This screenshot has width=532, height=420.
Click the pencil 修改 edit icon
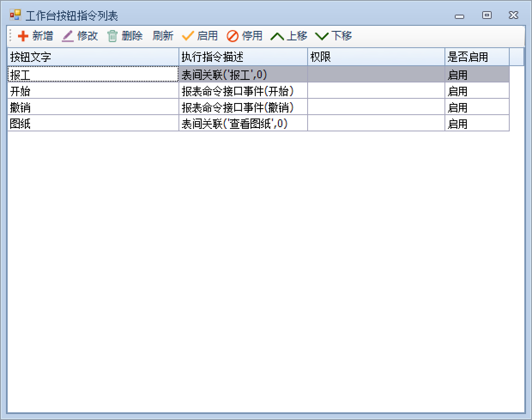[x=68, y=36]
